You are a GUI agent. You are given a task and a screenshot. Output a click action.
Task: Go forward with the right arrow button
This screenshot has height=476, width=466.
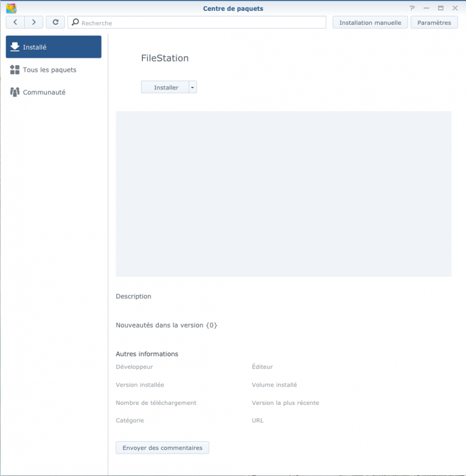(34, 22)
